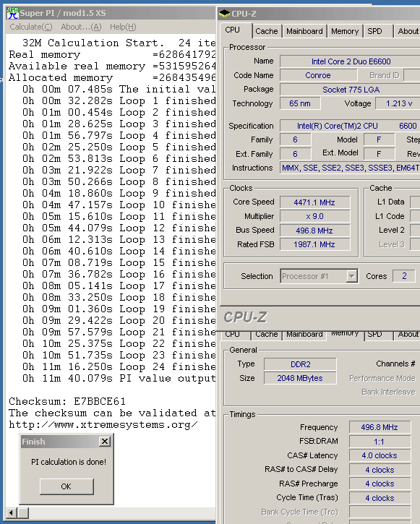Click the Checksum: E7BBCE61 line
Viewport: 420px width, 524px height.
coord(67,401)
